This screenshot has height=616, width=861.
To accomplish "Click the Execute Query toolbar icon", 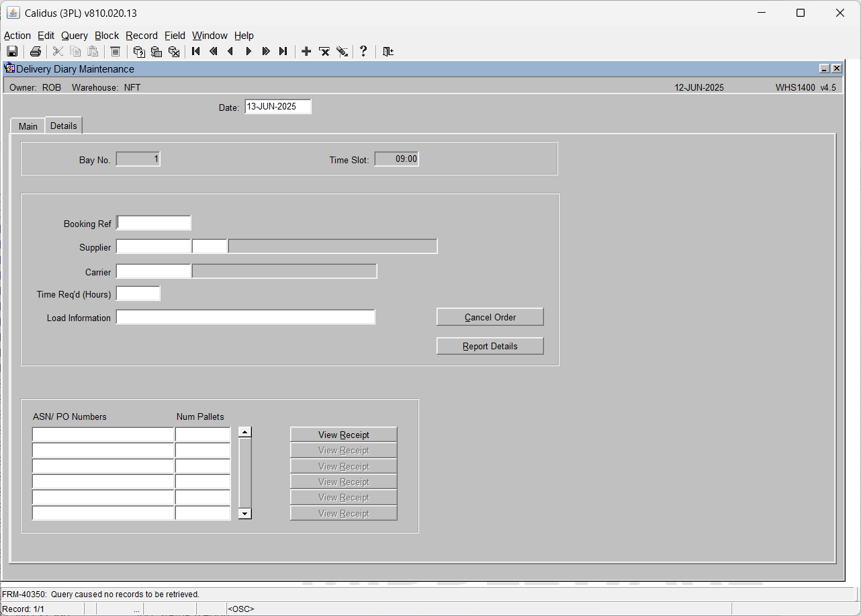I will [156, 52].
